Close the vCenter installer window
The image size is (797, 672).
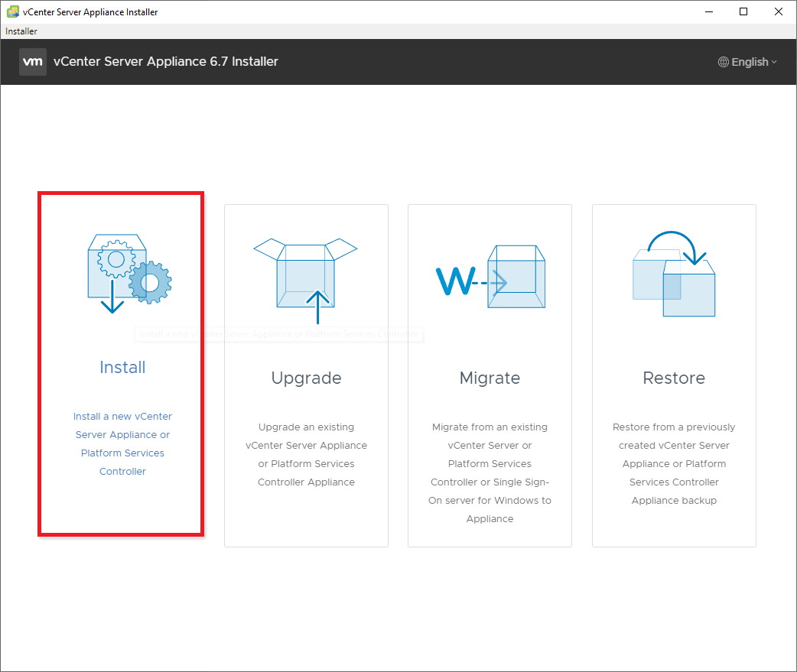tap(778, 12)
